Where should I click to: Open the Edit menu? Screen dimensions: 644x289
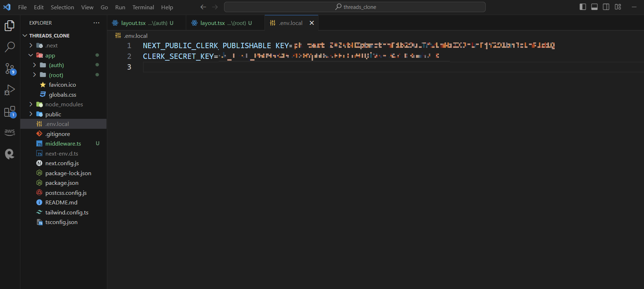(39, 7)
